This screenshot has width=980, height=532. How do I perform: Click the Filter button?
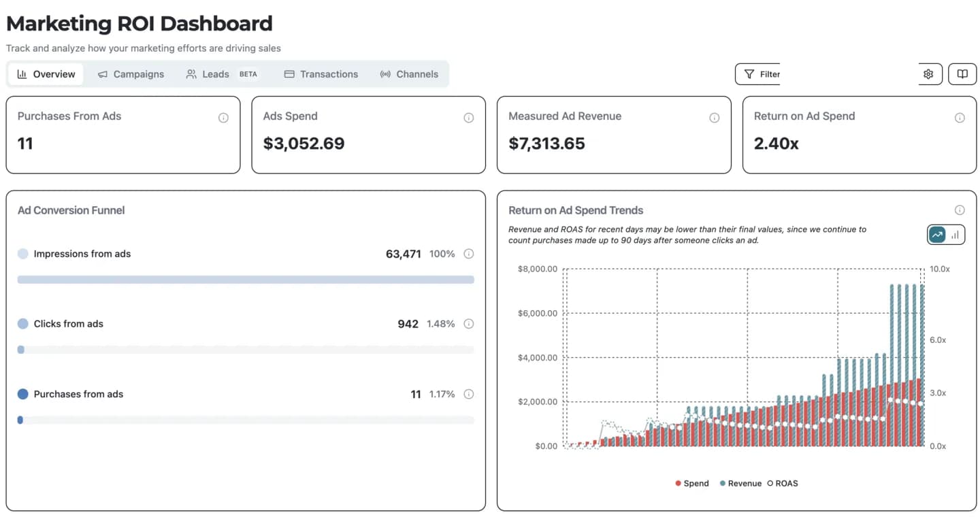[x=757, y=74]
